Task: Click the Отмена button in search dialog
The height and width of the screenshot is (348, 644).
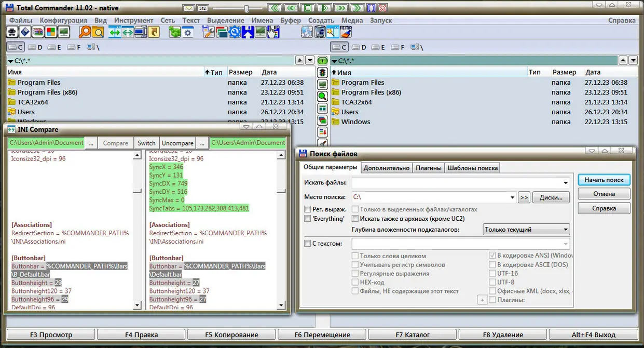Action: 604,194
